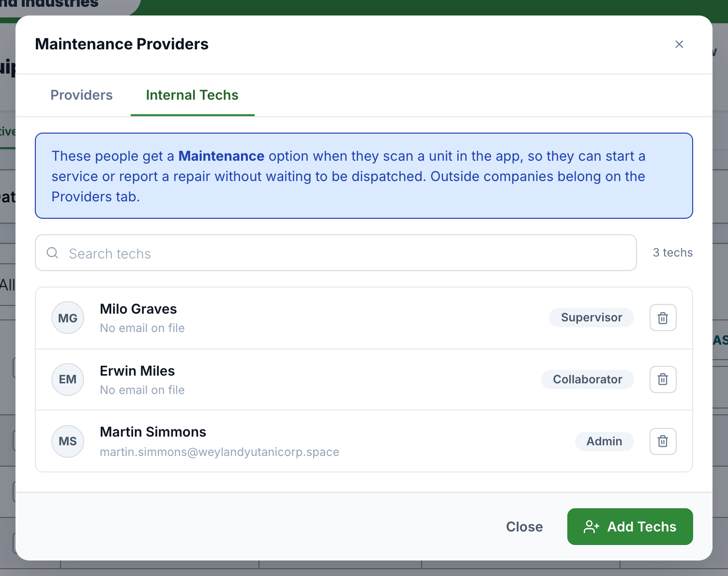Click the Collaborator role badge
Screen dimensions: 728x576
[x=588, y=379]
